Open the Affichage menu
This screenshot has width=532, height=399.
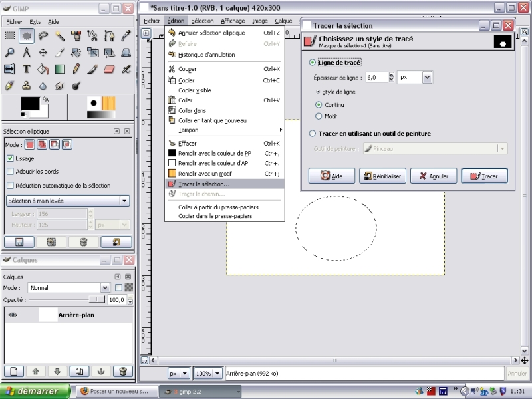(233, 21)
